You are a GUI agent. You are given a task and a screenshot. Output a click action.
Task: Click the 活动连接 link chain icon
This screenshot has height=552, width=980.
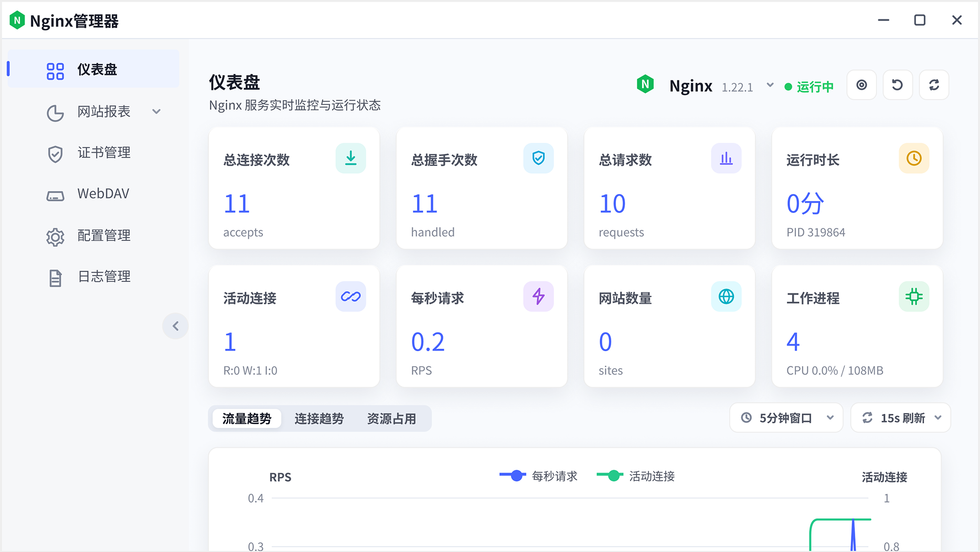(350, 296)
